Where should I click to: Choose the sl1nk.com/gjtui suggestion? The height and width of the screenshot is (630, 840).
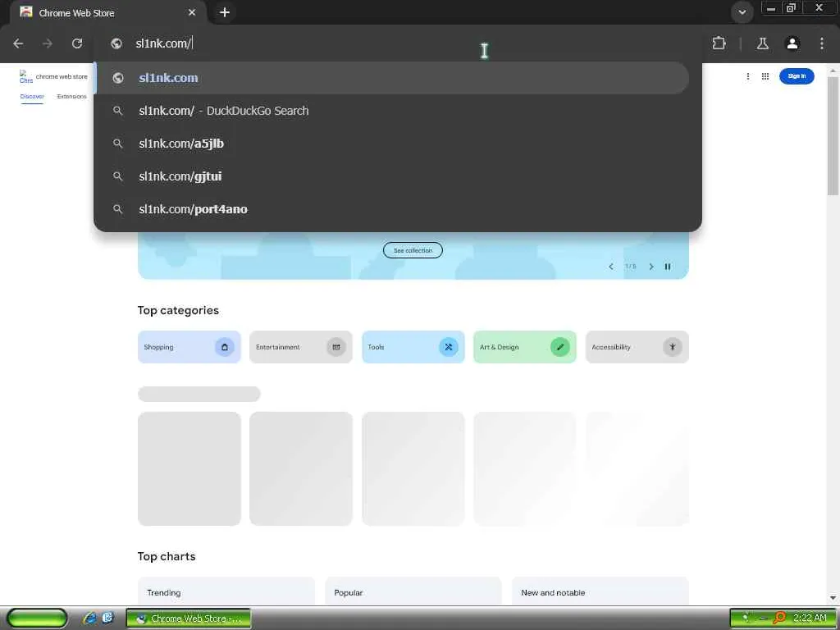coord(392,176)
